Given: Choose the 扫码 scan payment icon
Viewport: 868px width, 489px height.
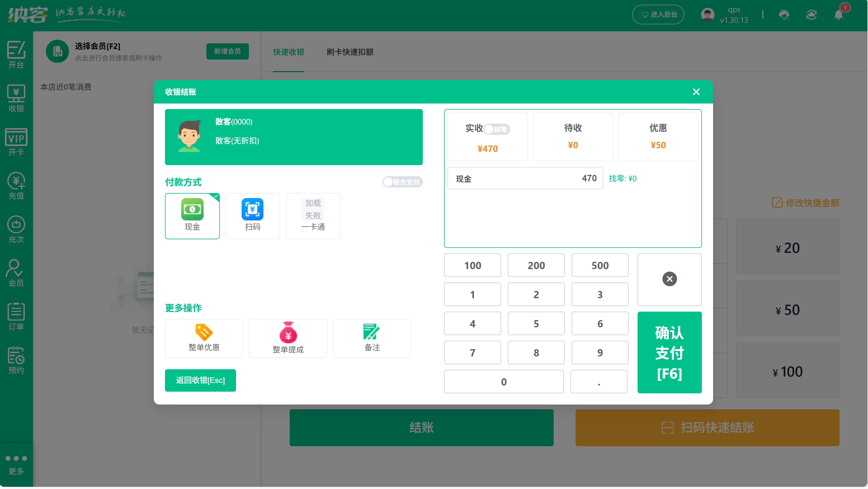Looking at the screenshot, I should coord(253,216).
